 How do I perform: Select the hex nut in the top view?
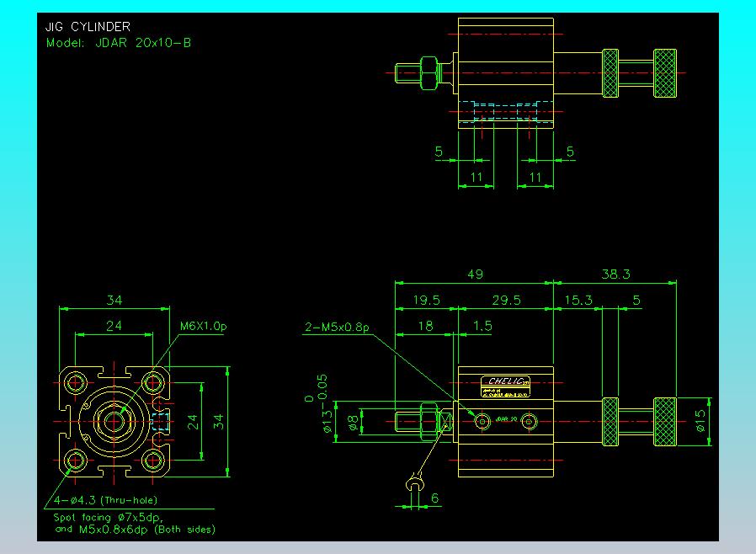pos(429,73)
